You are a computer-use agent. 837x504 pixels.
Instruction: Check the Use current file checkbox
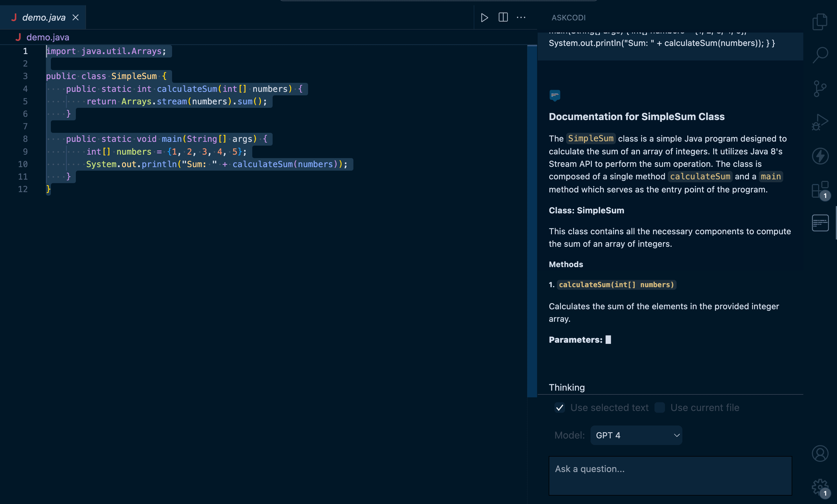point(659,407)
